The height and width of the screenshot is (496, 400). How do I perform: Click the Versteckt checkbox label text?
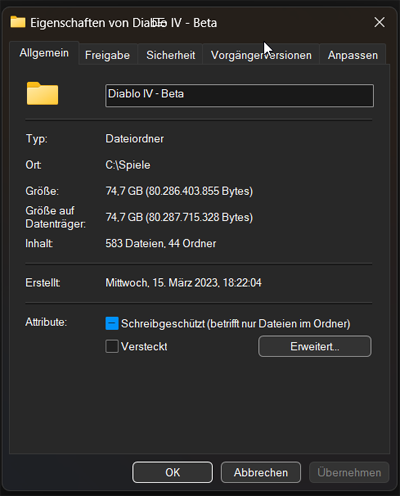tap(144, 347)
